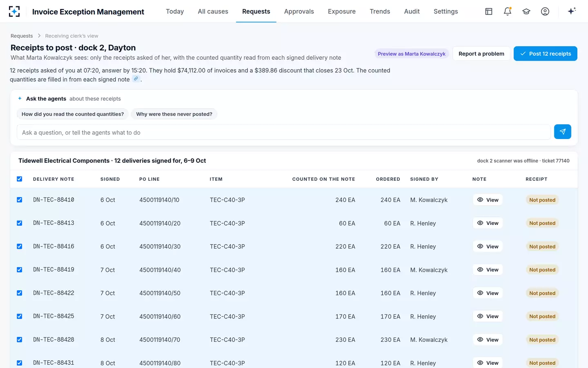Switch to the Today tab
The image size is (588, 368).
tap(175, 11)
